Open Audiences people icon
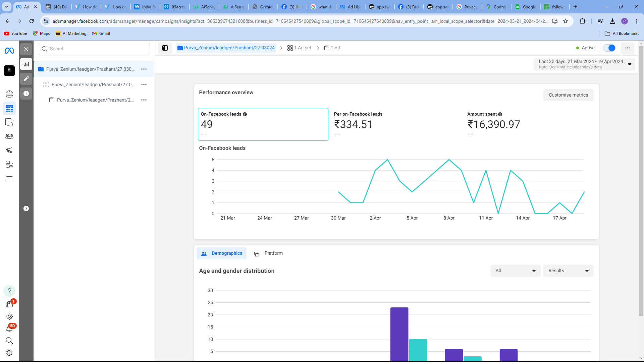Image resolution: width=644 pixels, height=362 pixels. point(9,136)
